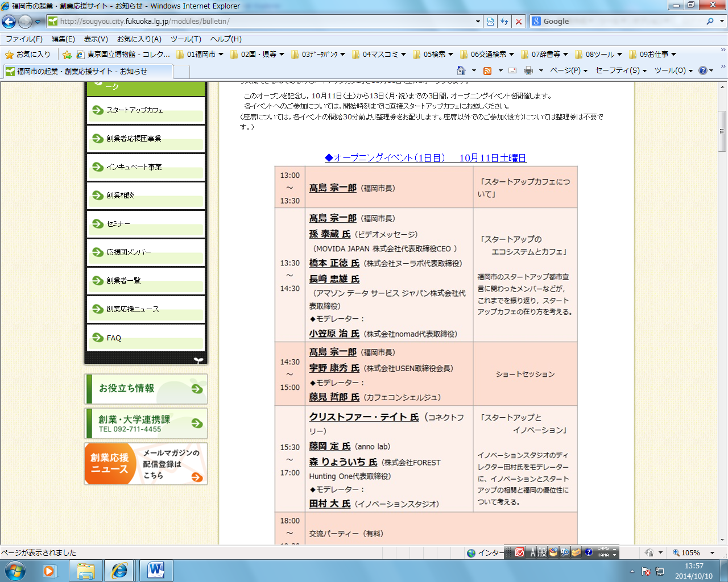
Task: Click the Home icon in the command bar
Action: [x=461, y=70]
